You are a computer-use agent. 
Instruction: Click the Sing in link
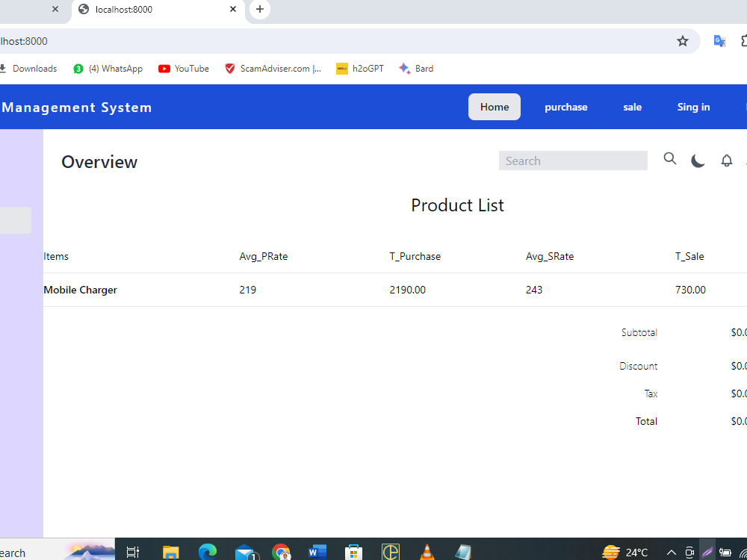693,107
